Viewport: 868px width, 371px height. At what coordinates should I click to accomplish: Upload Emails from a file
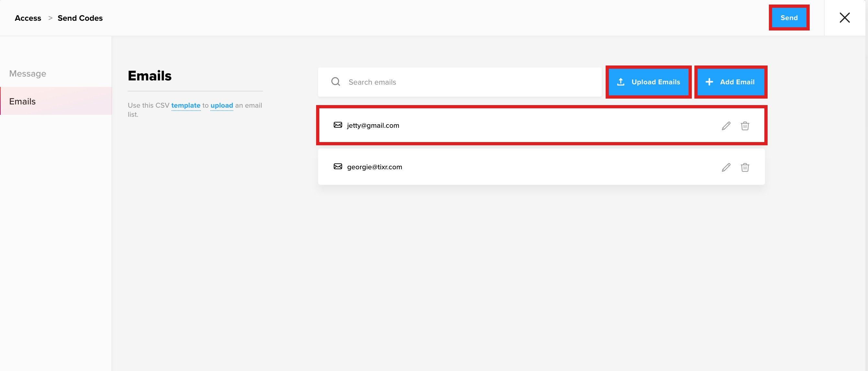coord(648,82)
